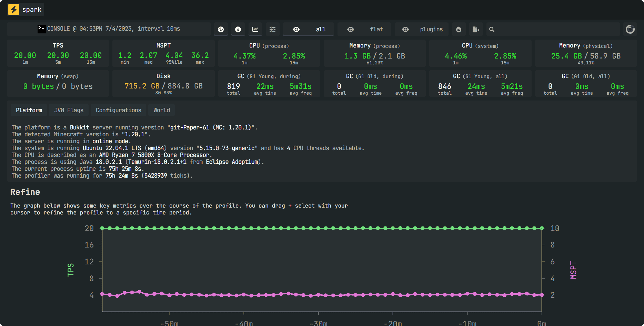Open the Configurations tab
This screenshot has height=326, width=644.
[118, 110]
